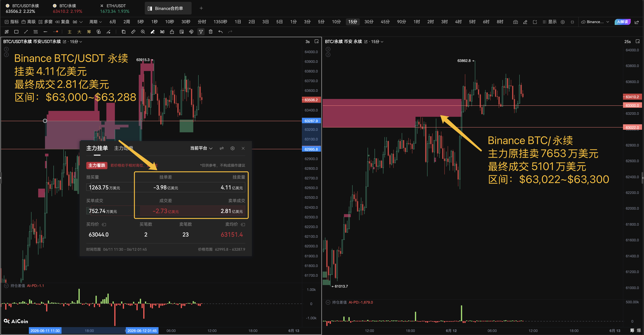Open the AI解读 analysis button

pos(623,22)
